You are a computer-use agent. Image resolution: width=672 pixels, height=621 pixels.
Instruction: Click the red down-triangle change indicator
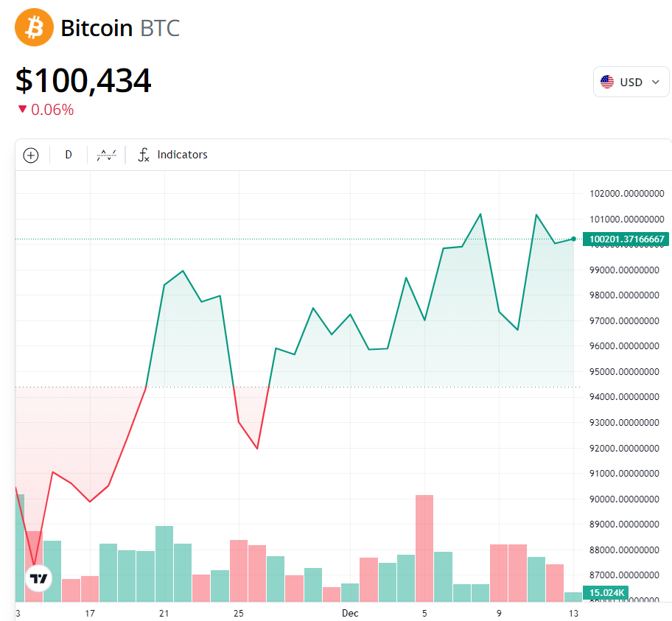tap(22, 109)
